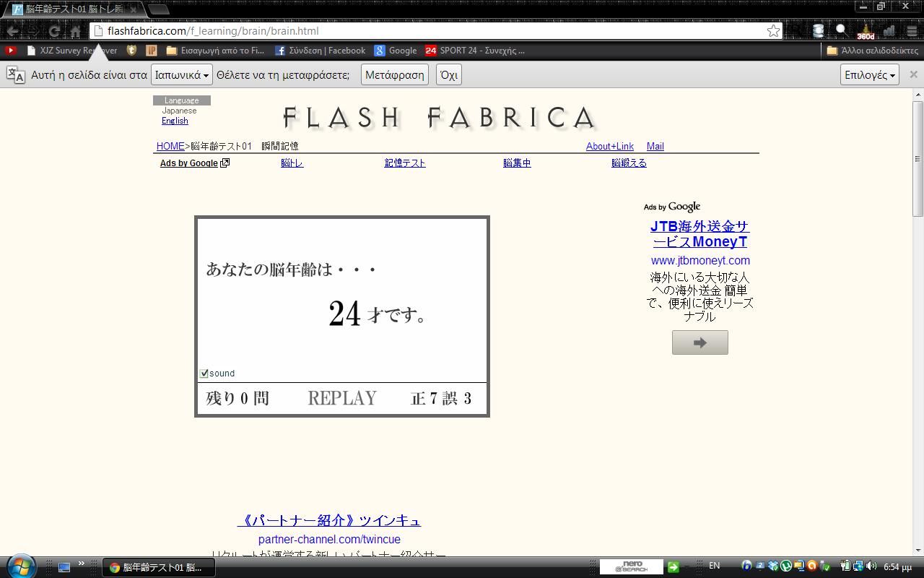Toggle the bookmark star in the address bar
The width and height of the screenshot is (924, 578).
(x=772, y=30)
